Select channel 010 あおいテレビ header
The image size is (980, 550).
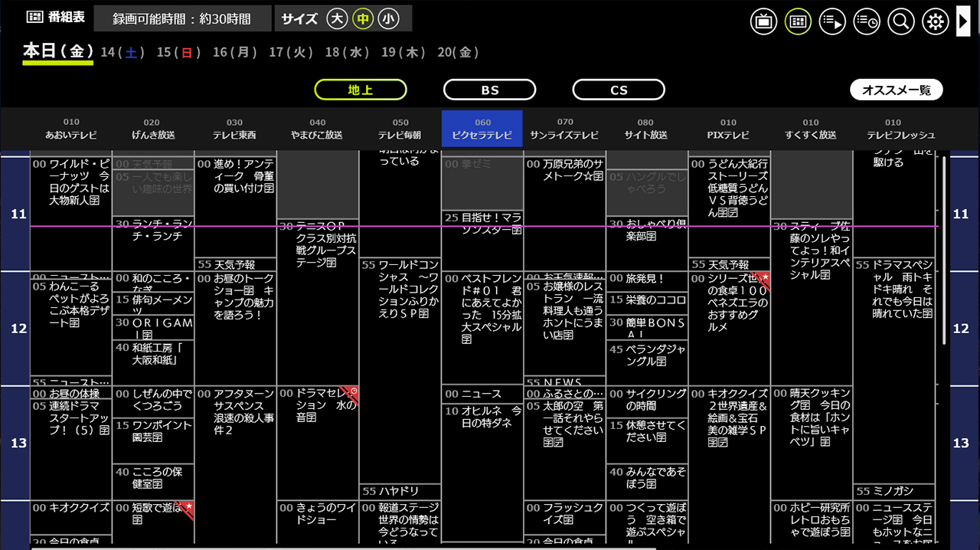[71, 129]
